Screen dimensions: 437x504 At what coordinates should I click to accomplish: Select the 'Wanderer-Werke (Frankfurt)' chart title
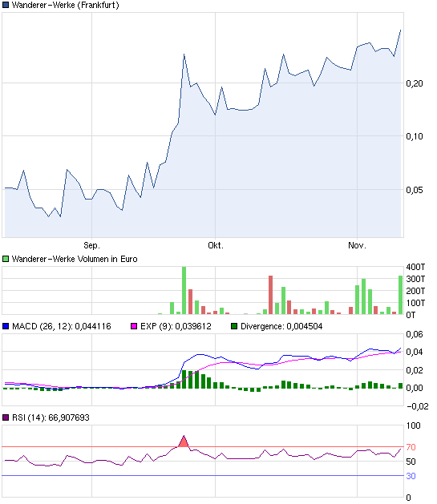pyautogui.click(x=66, y=5)
